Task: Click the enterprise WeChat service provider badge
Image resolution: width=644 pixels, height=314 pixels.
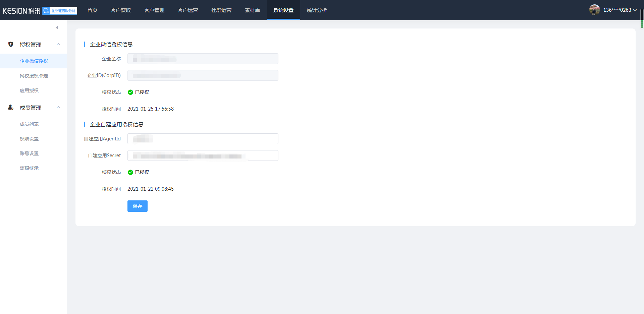Action: click(x=60, y=10)
